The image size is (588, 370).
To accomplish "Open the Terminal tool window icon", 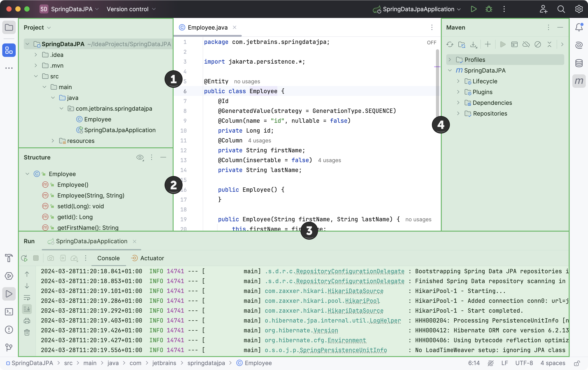I will pyautogui.click(x=9, y=312).
